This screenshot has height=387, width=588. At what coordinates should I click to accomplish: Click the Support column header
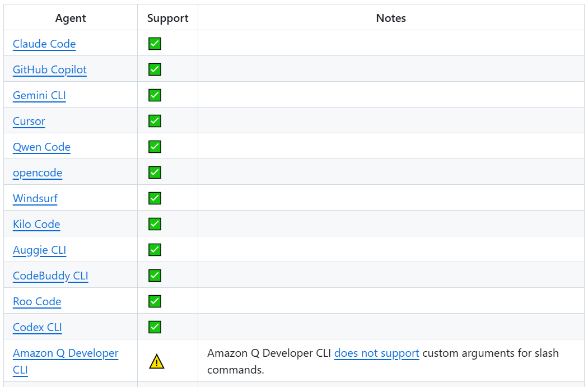[x=167, y=18]
